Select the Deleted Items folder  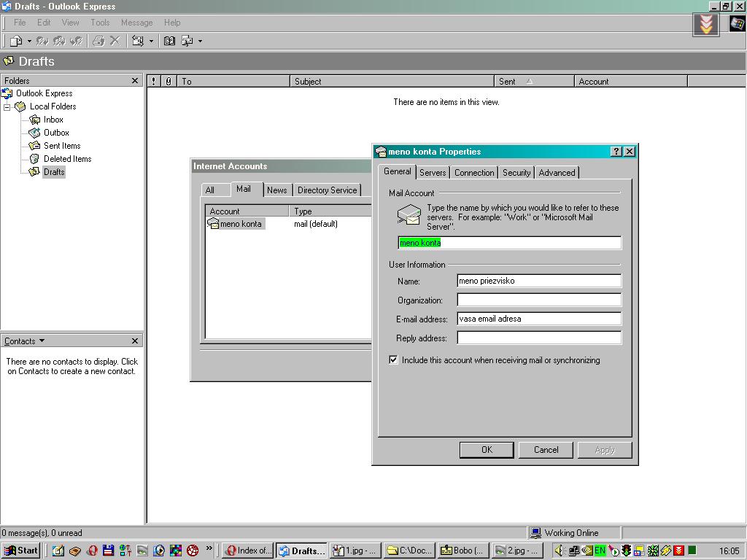pyautogui.click(x=67, y=159)
